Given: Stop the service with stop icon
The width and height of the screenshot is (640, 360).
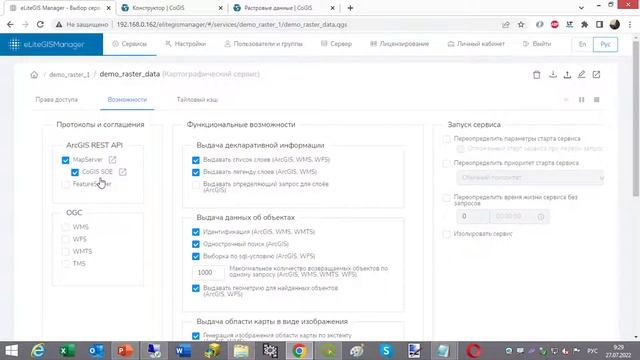Looking at the screenshot, I should tap(597, 100).
